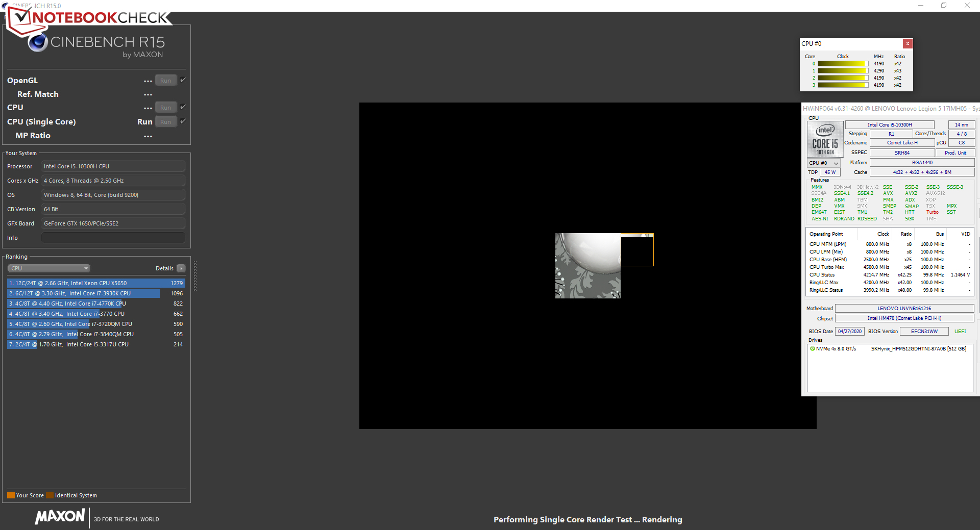Click the OS field Windows 8, 64 Bit
This screenshot has height=530, width=980.
[113, 195]
